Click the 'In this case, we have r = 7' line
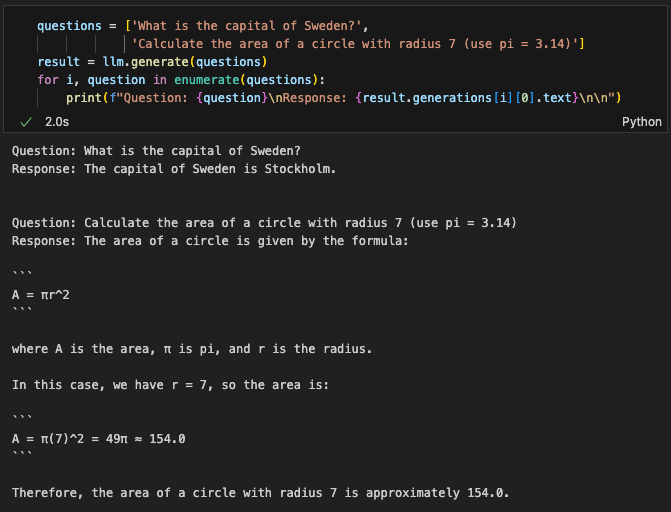 [x=170, y=385]
